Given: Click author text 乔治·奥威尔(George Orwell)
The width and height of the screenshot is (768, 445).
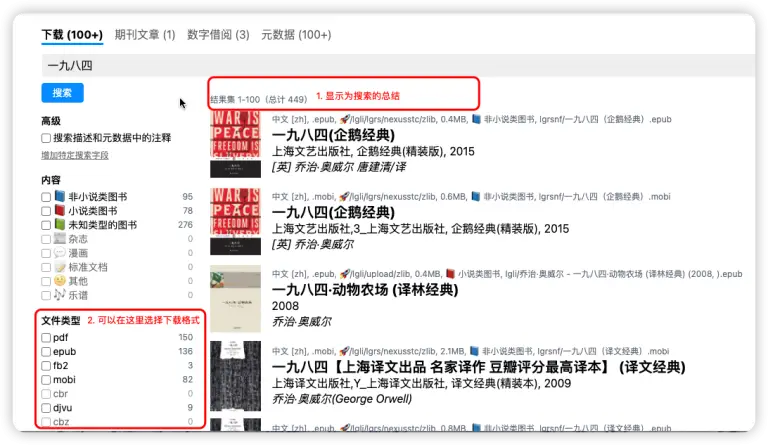Looking at the screenshot, I should tap(342, 399).
